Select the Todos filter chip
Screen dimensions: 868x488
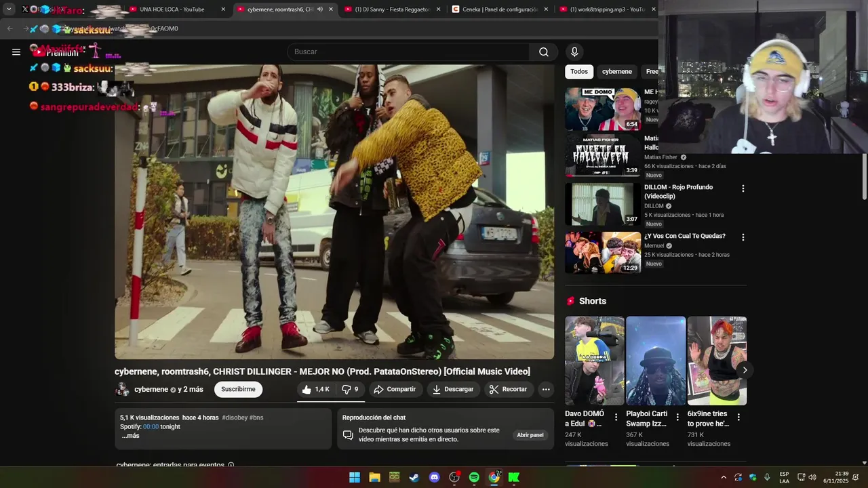(x=579, y=71)
